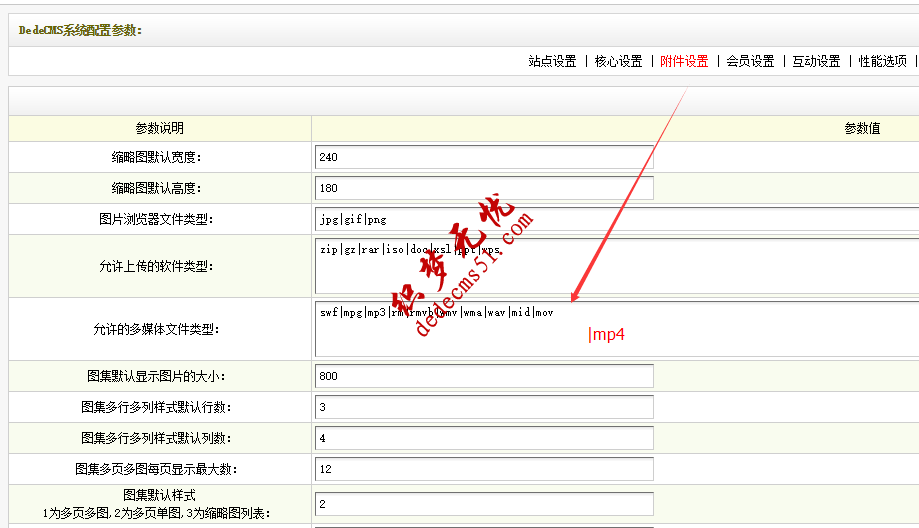Select the red 附件设置 tab
919x528 pixels.
(x=684, y=61)
